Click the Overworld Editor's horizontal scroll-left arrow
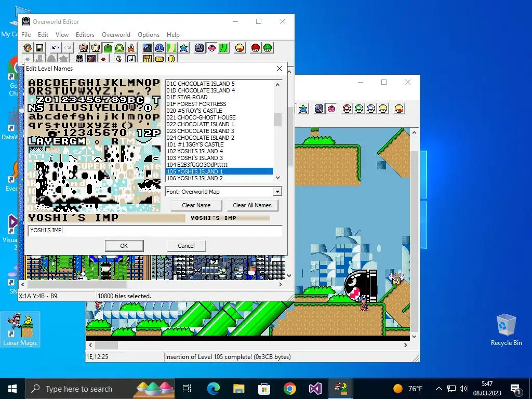Viewport: 532px width, 399px height. pyautogui.click(x=23, y=284)
